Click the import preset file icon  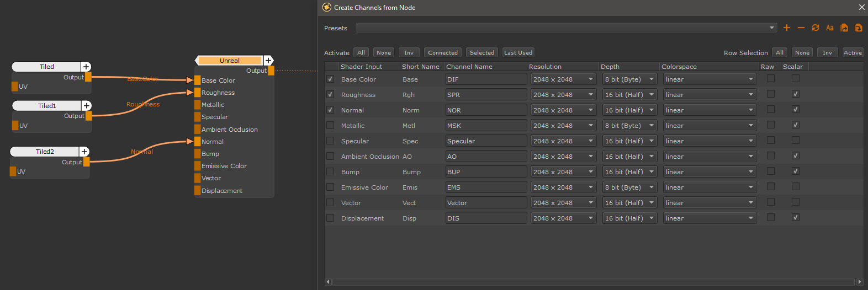(x=858, y=28)
